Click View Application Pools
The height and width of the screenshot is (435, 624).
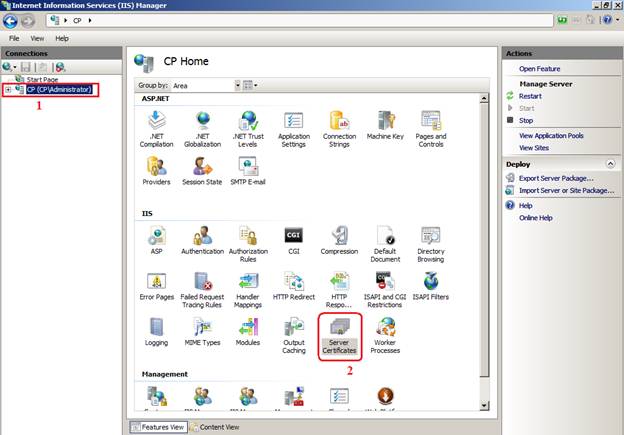[551, 136]
